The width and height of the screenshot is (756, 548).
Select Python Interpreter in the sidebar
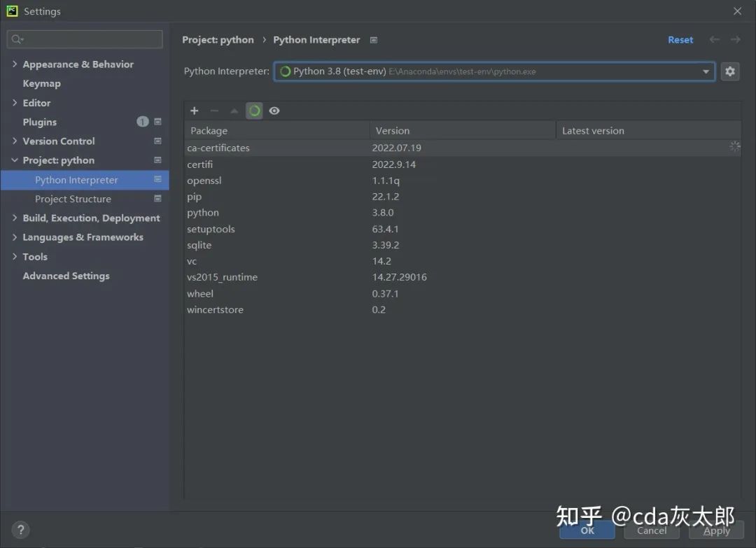pos(85,180)
